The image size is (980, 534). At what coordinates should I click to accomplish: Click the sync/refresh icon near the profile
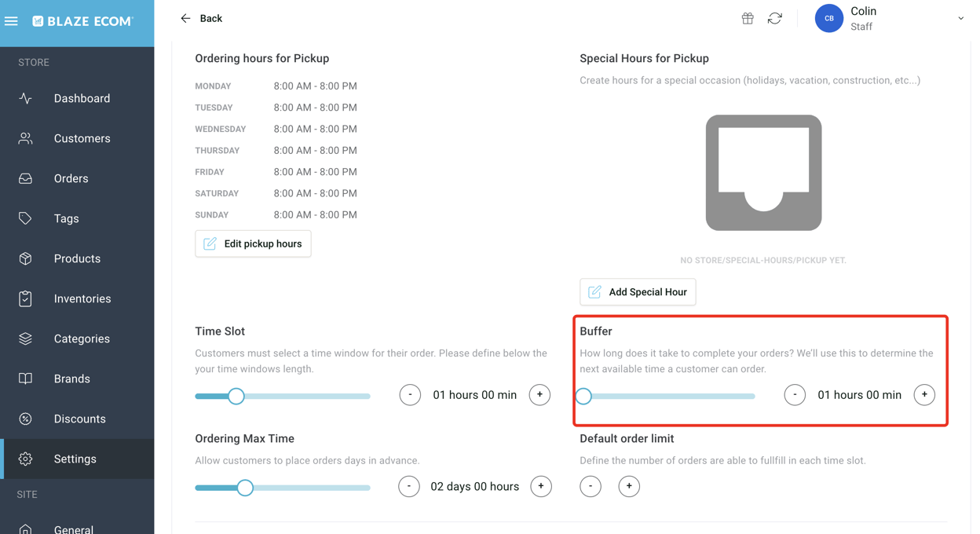click(775, 18)
